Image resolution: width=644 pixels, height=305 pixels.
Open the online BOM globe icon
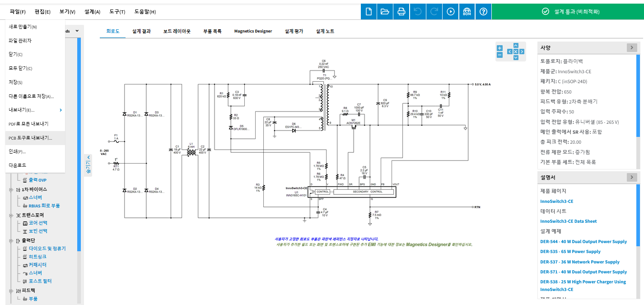(x=467, y=12)
